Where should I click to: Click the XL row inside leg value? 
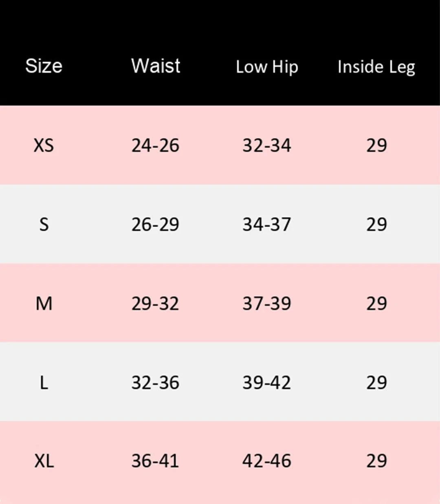pos(376,461)
